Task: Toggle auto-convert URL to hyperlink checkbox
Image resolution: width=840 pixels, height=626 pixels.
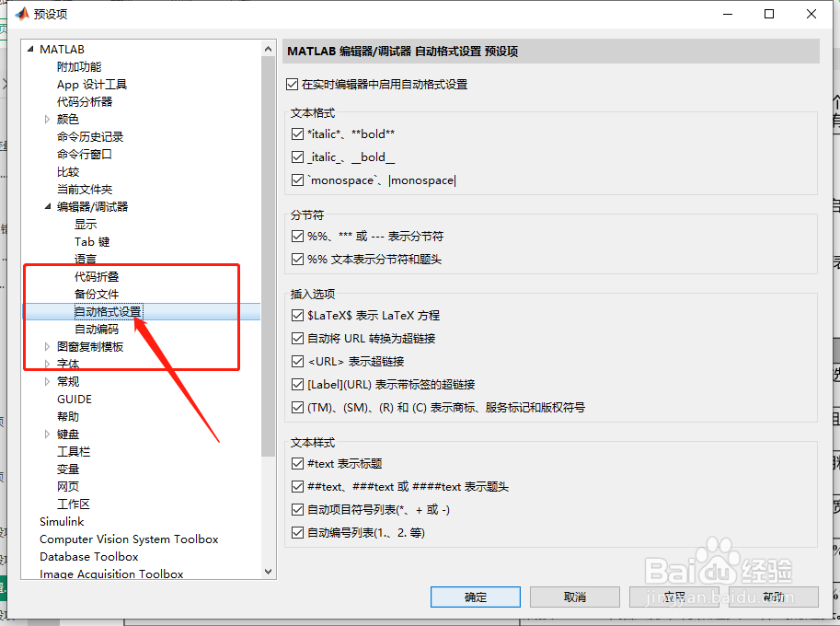Action: pyautogui.click(x=297, y=338)
